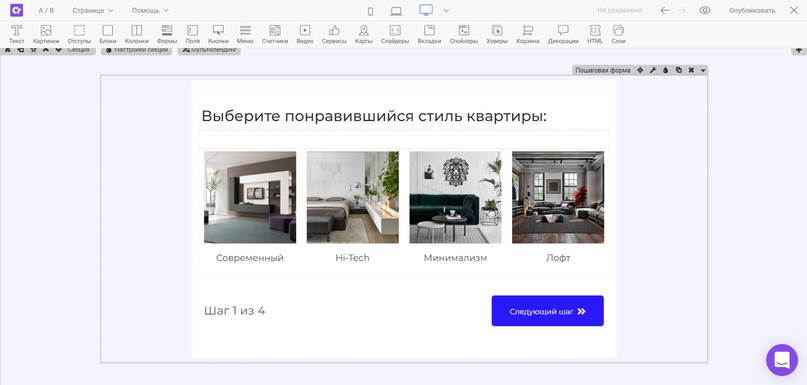Image resolution: width=807 pixels, height=385 pixels.
Task: Open the HTML tool
Action: pyautogui.click(x=594, y=34)
